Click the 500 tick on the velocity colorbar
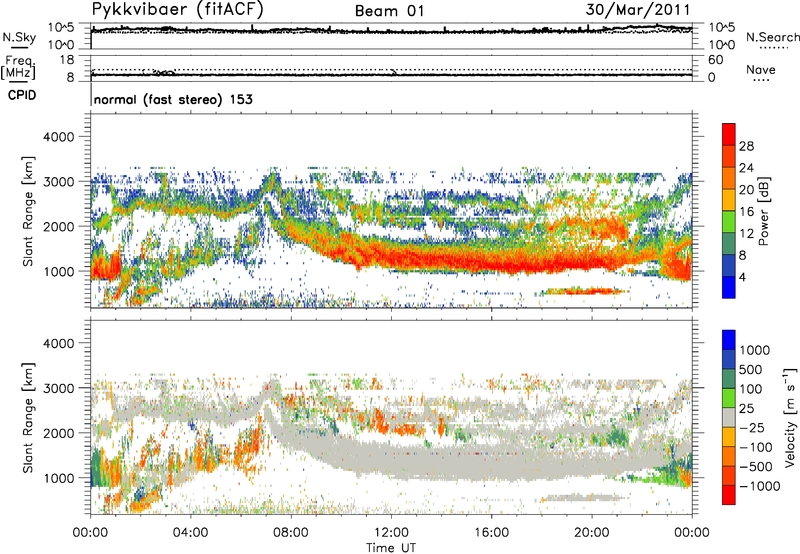 tap(751, 369)
